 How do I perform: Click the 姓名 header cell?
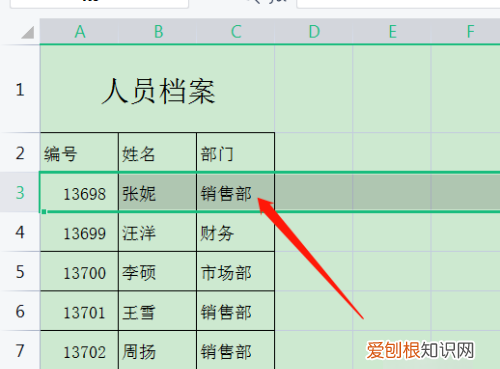click(158, 152)
